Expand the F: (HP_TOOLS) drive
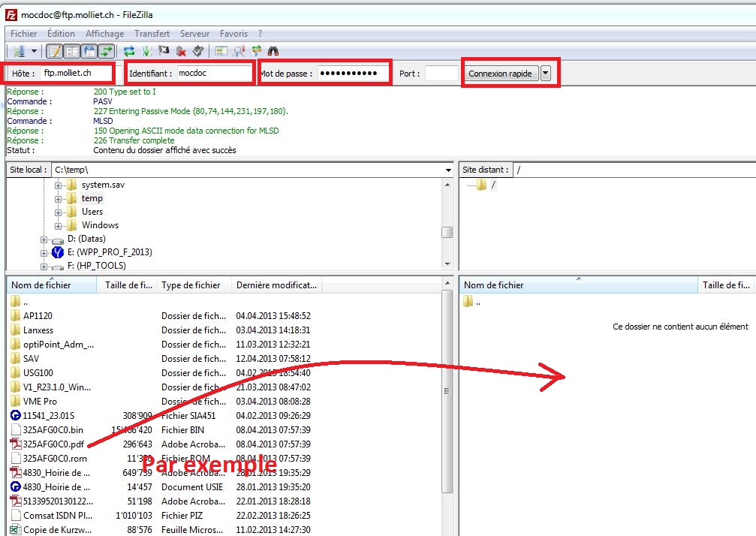The height and width of the screenshot is (536, 756). pyautogui.click(x=44, y=266)
